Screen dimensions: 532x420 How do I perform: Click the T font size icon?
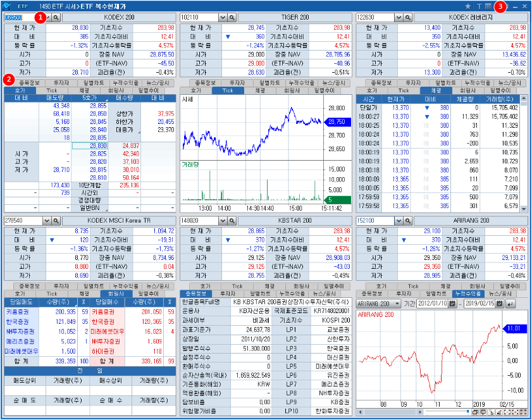tap(479, 6)
